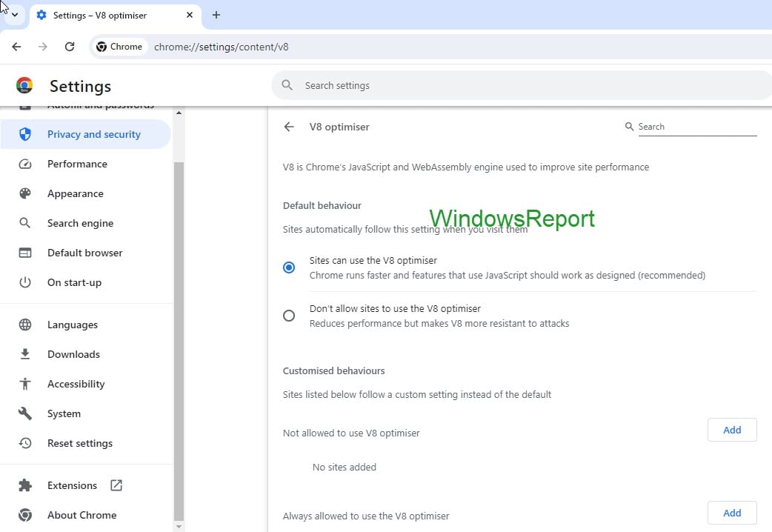Click the Appearance palette icon
This screenshot has height=532, width=772.
pos(25,193)
